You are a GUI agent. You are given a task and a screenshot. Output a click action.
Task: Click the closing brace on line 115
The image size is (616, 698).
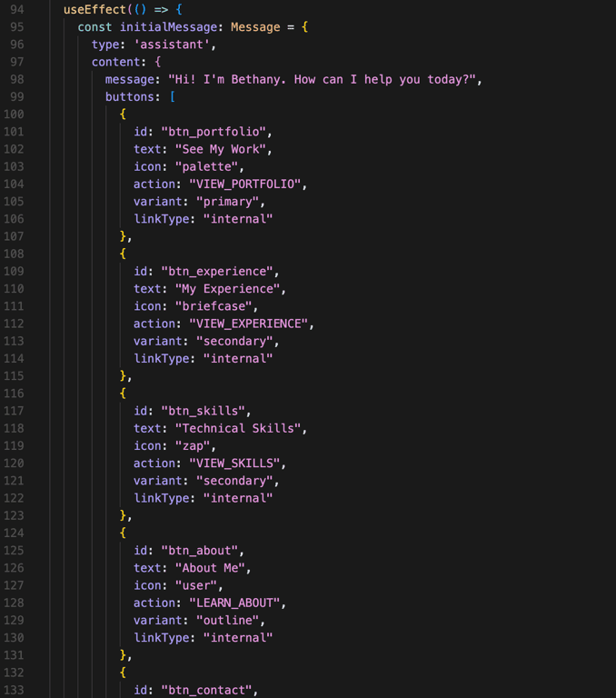[123, 376]
